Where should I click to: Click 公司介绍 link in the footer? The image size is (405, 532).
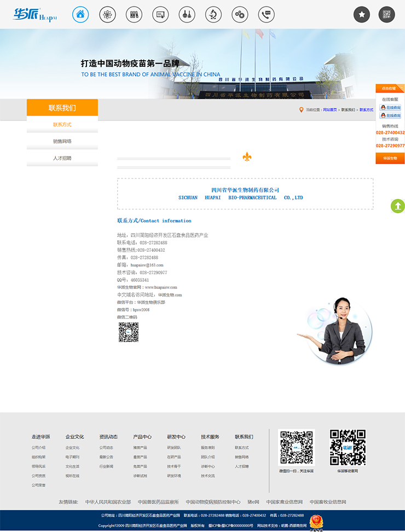click(x=38, y=448)
